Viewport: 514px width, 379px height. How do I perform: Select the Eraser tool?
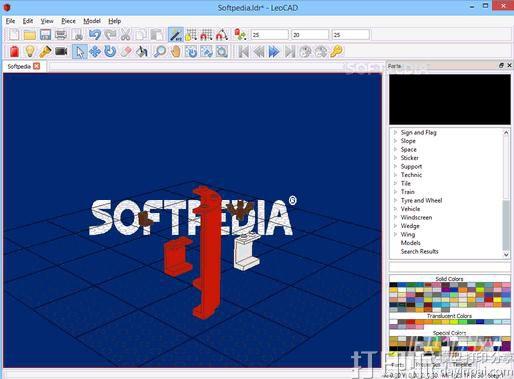(126, 52)
